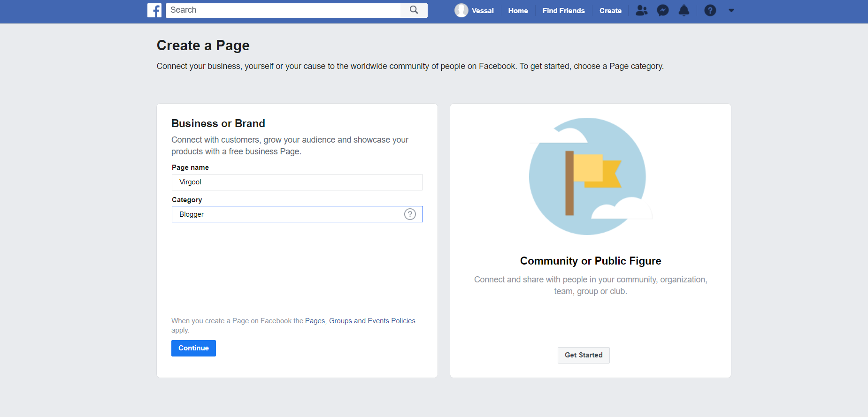Open the Vessal profile avatar
This screenshot has height=417, width=868.
click(x=461, y=10)
